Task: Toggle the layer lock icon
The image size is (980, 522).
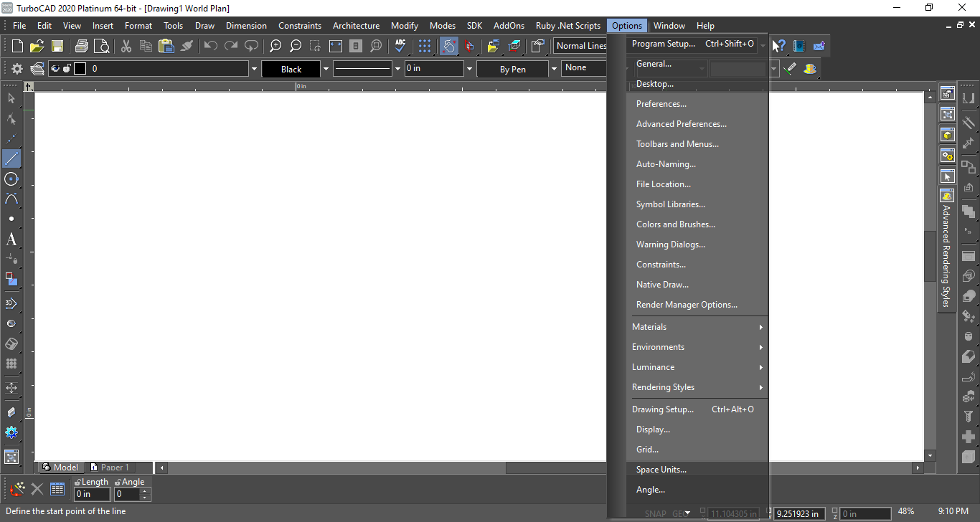Action: 67,69
